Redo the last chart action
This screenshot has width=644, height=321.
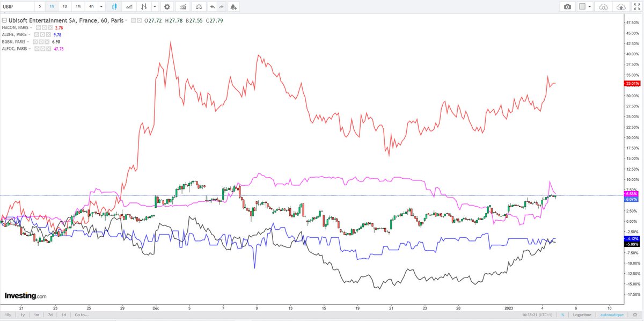point(221,6)
